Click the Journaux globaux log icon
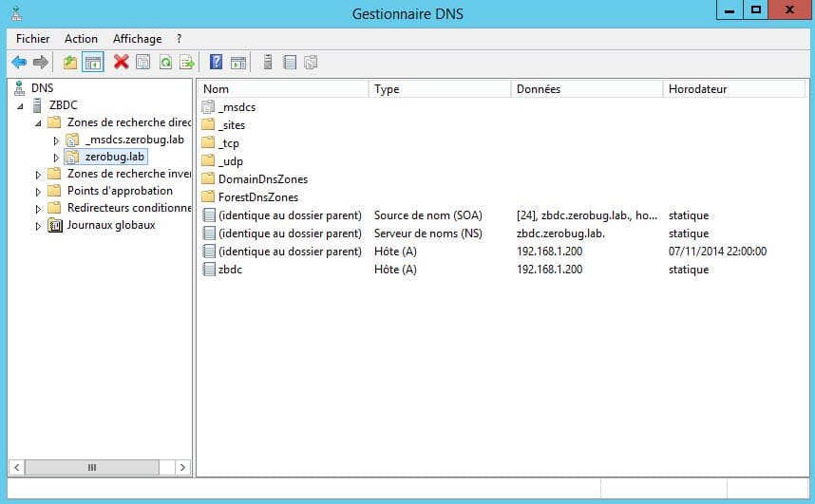 click(x=54, y=226)
